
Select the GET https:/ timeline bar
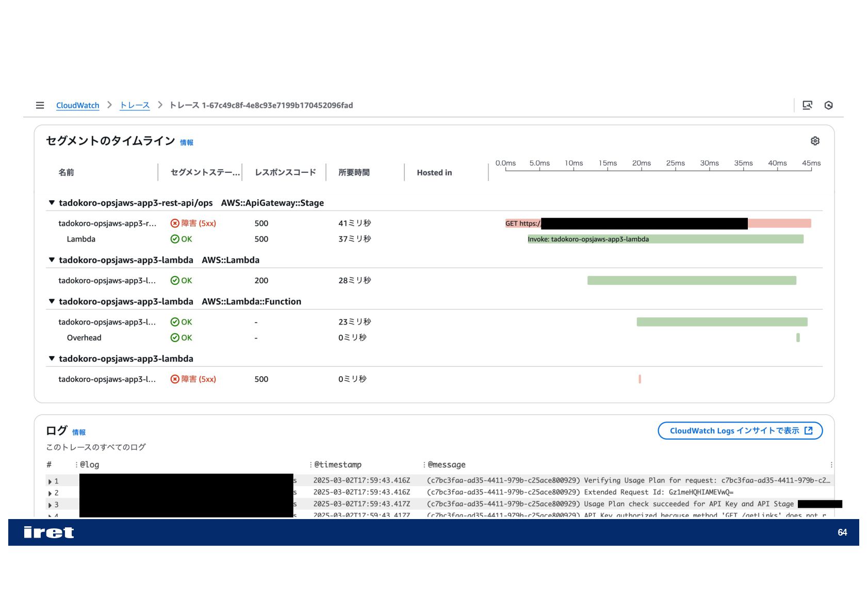point(658,223)
